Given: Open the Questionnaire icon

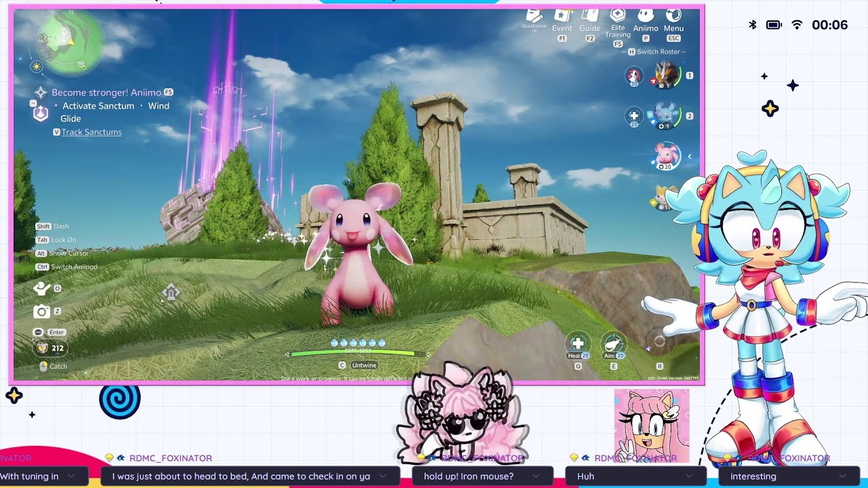Looking at the screenshot, I should [x=534, y=16].
